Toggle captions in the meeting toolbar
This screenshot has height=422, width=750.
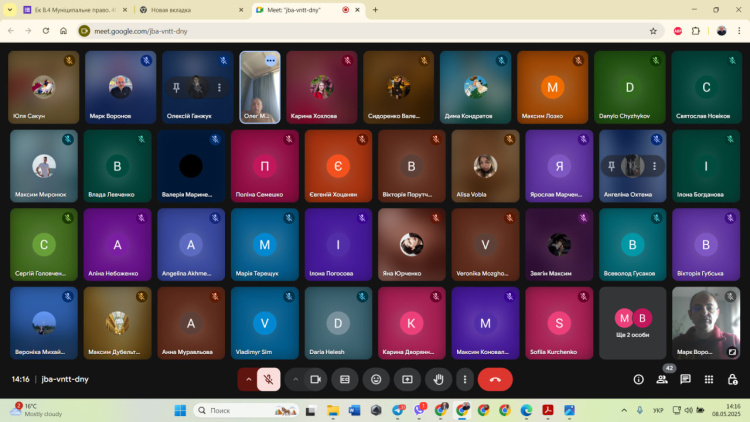pos(345,379)
